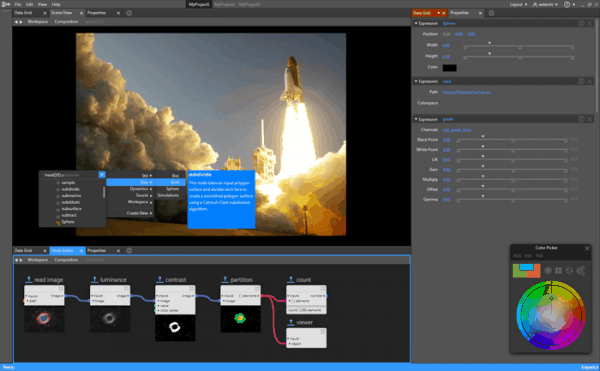Click pin icon on partition node
The height and width of the screenshot is (371, 600).
pos(225,279)
